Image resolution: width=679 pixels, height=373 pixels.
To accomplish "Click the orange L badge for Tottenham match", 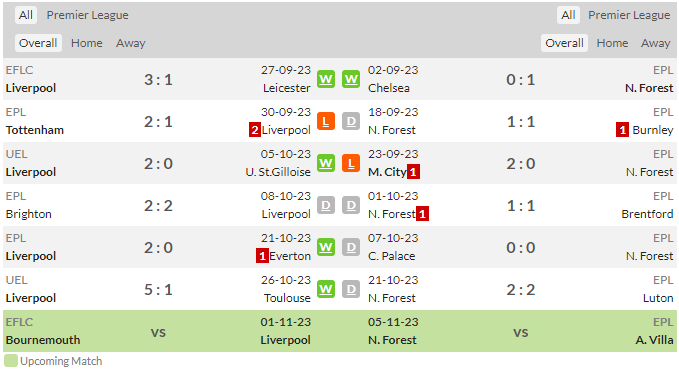I will tap(326, 121).
